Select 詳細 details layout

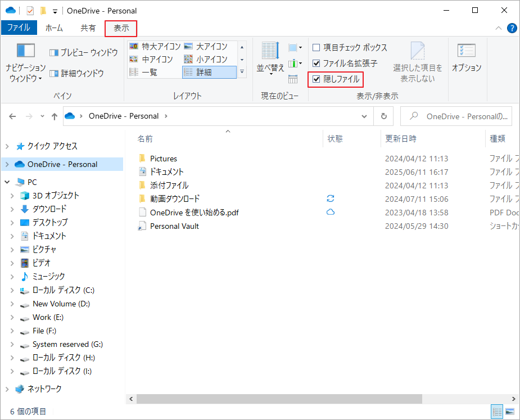coord(210,72)
